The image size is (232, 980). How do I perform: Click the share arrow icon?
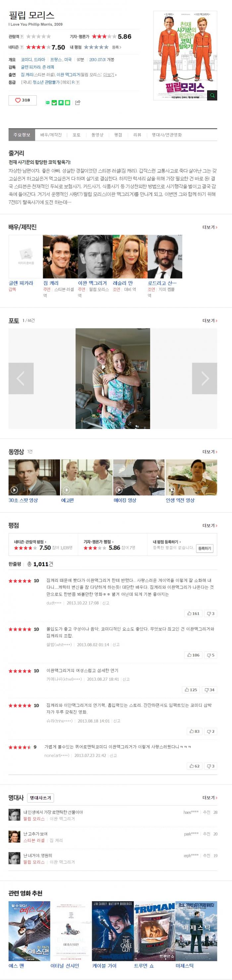[x=78, y=102]
